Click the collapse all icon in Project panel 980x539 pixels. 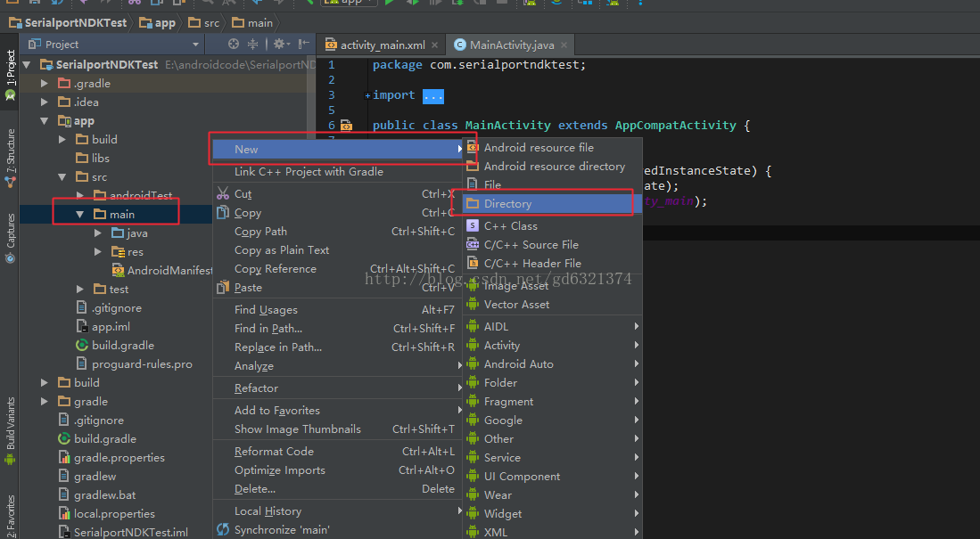252,44
